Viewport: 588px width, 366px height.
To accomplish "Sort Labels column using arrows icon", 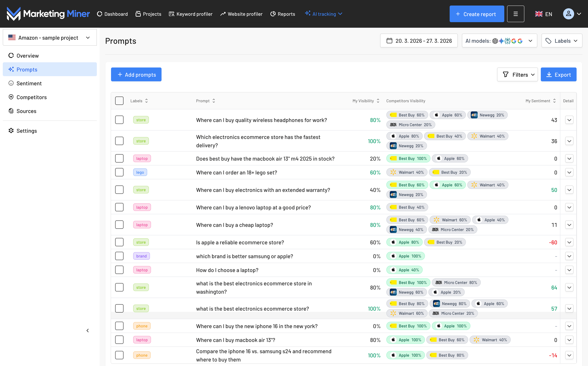I will click(x=147, y=101).
